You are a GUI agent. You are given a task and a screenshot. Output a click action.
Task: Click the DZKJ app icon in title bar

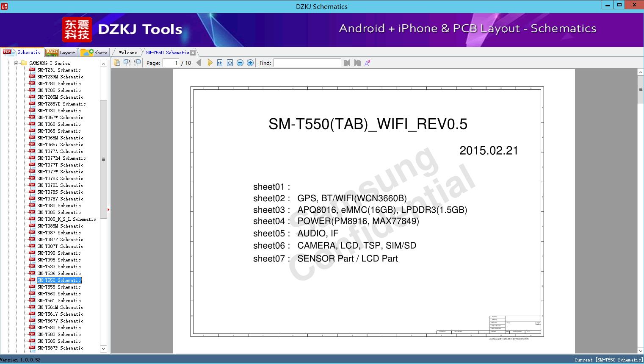pos(4,6)
